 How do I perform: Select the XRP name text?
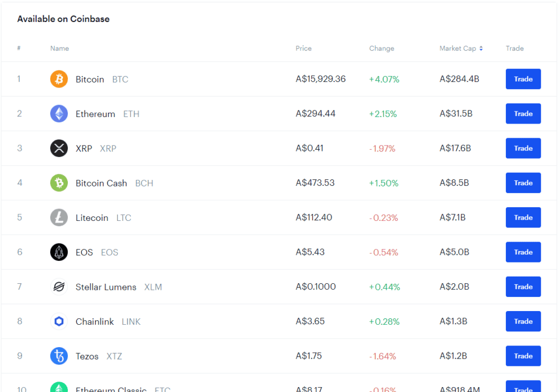click(84, 149)
